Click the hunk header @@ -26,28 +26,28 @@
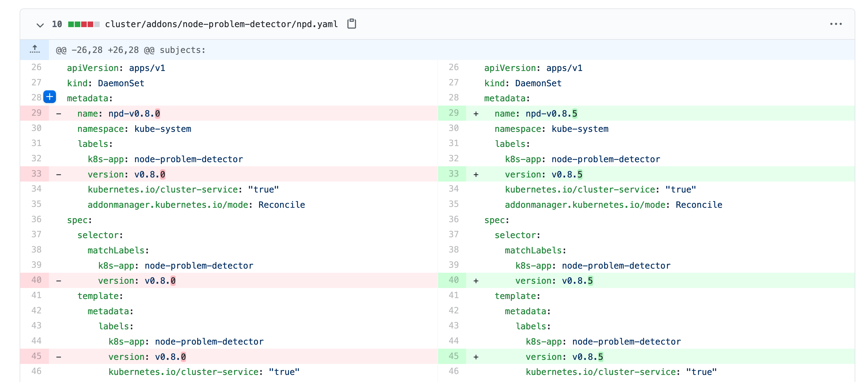Image resolution: width=868 pixels, height=382 pixels. point(130,50)
